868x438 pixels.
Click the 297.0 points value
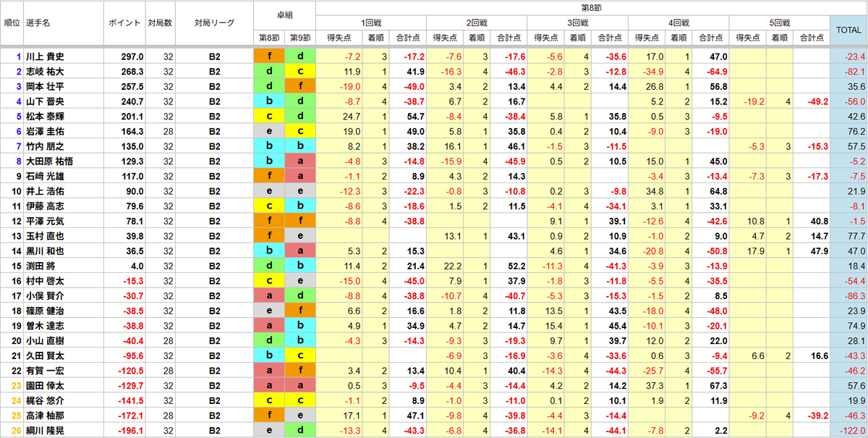click(132, 56)
